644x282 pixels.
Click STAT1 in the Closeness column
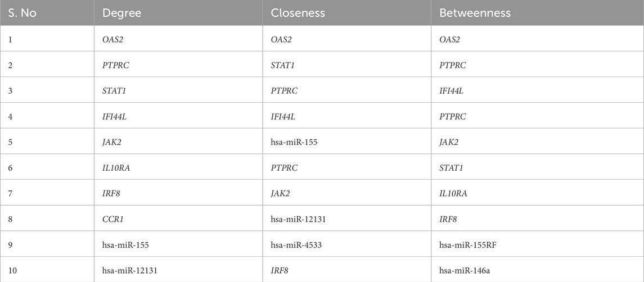tap(283, 65)
